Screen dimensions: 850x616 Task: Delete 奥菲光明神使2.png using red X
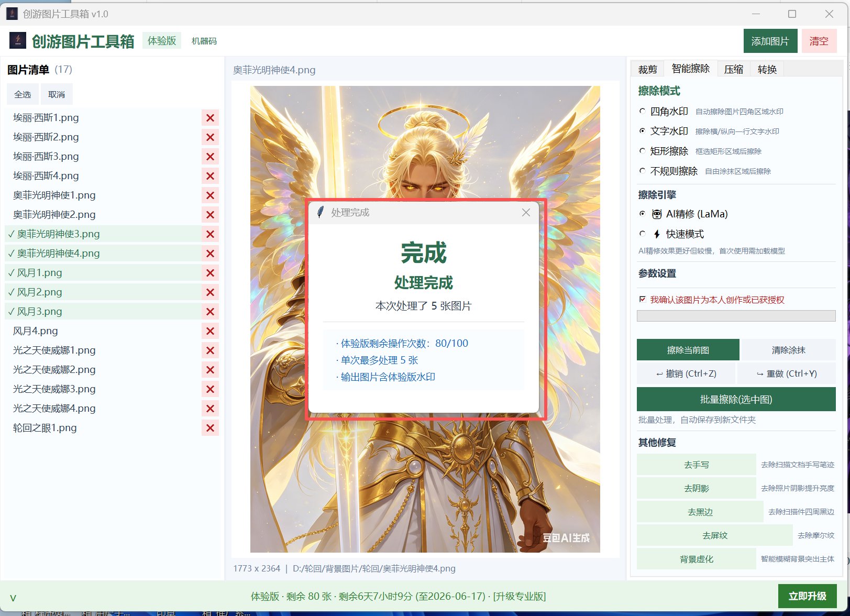point(210,215)
